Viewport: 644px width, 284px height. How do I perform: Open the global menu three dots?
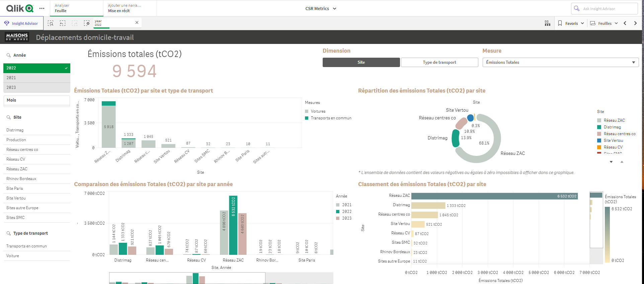[42, 8]
